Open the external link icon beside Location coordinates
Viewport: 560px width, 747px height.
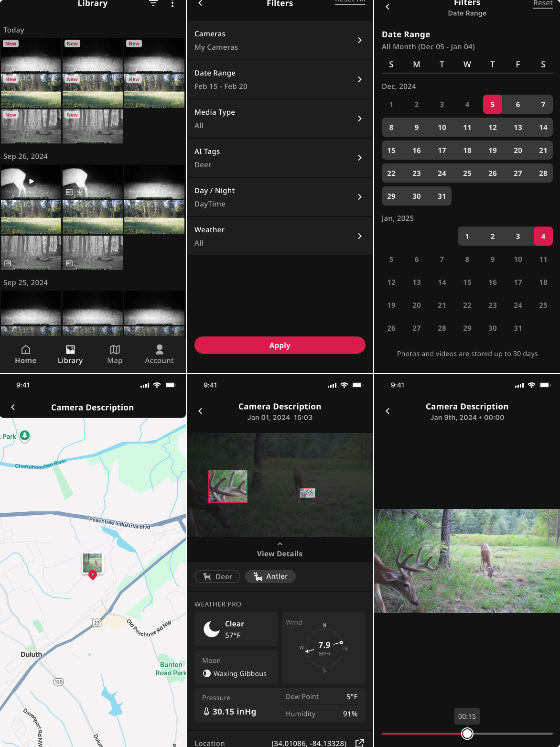point(360,743)
